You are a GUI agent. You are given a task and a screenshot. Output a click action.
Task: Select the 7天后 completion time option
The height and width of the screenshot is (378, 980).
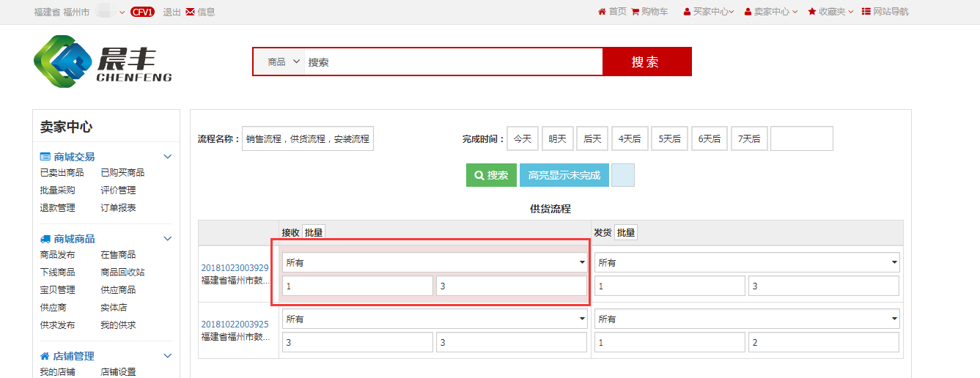coord(749,138)
